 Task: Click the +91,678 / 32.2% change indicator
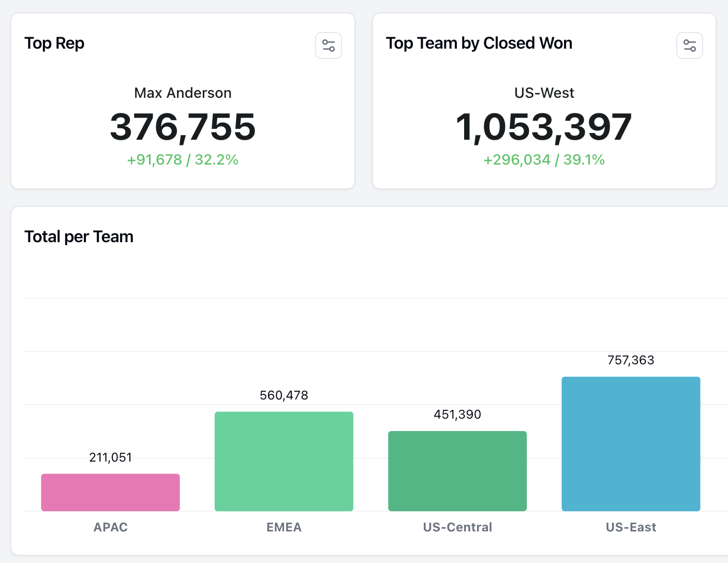pos(183,160)
